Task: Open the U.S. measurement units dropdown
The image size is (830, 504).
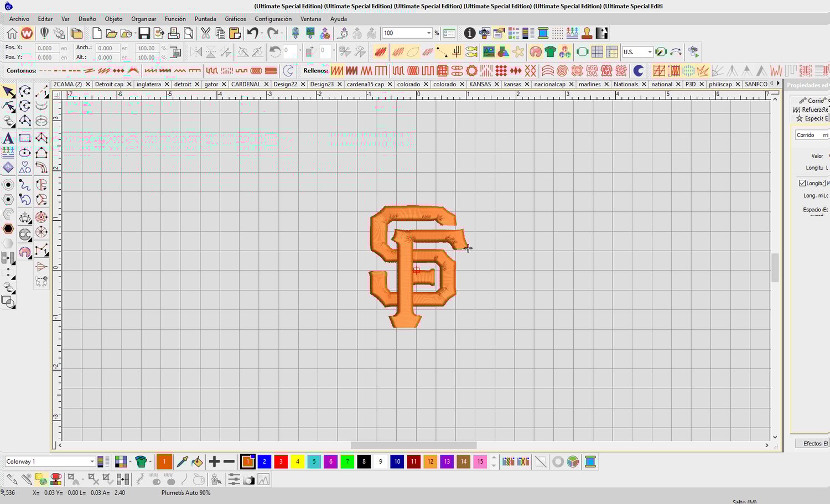Action: (x=650, y=52)
